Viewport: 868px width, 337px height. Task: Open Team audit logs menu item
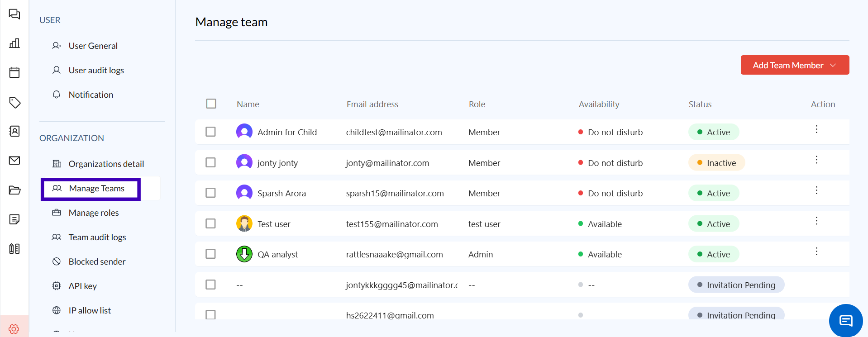97,237
